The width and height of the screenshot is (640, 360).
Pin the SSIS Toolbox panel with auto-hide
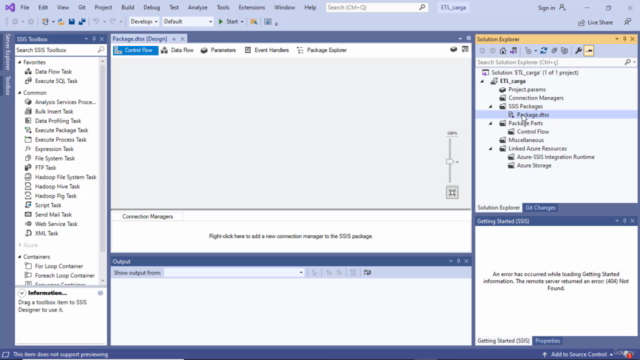pyautogui.click(x=94, y=39)
